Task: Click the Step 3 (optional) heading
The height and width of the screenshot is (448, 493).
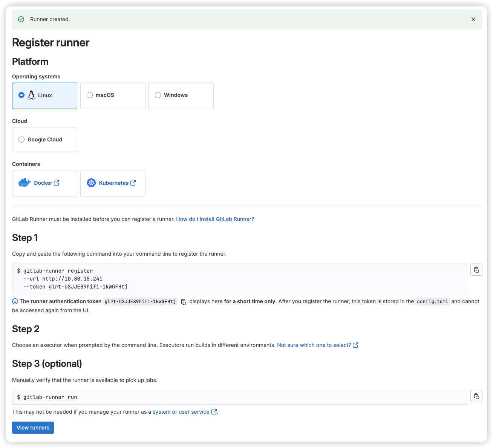Action: pos(47,364)
